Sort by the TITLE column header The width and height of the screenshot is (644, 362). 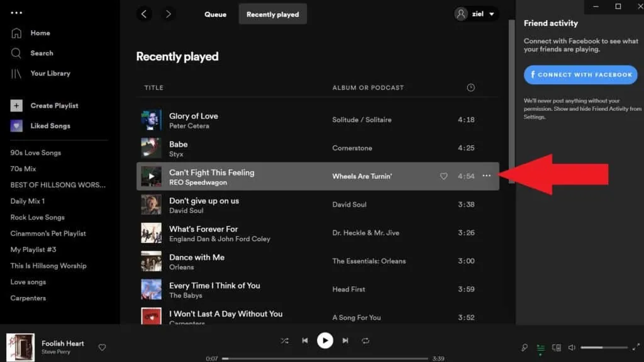(x=153, y=88)
